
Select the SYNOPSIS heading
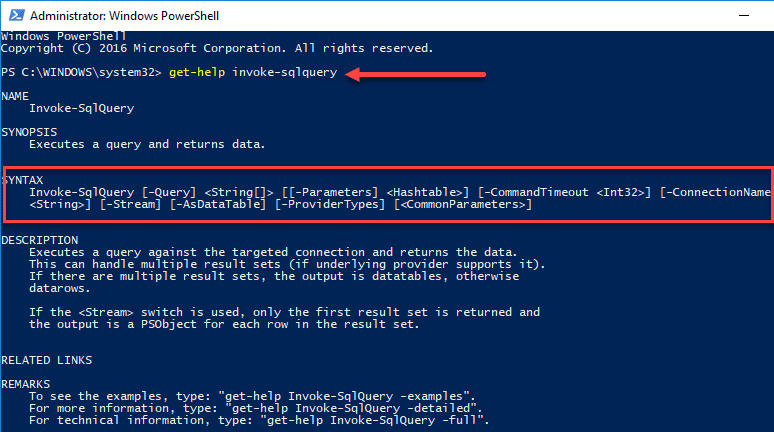(x=29, y=132)
